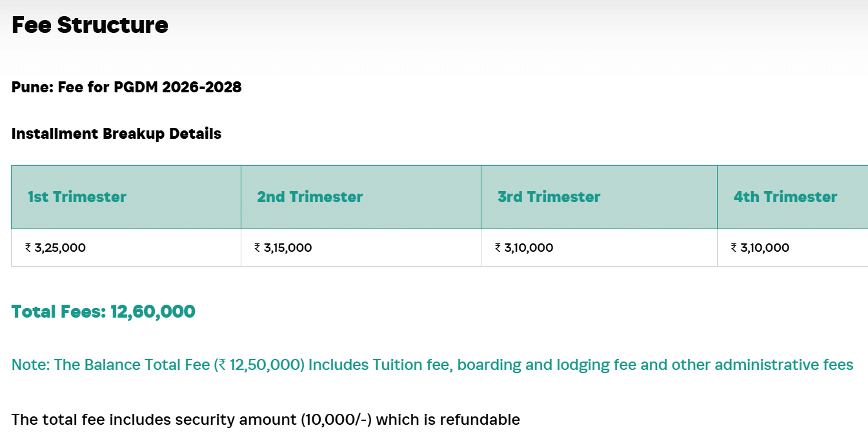Click the rupee symbol in 3rd Trimester cell
868x439 pixels.
pyautogui.click(x=498, y=248)
